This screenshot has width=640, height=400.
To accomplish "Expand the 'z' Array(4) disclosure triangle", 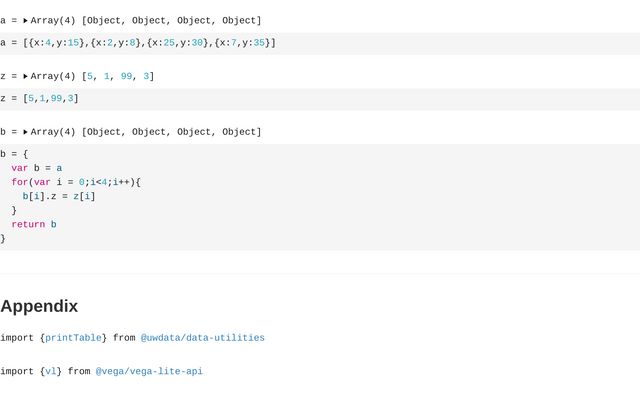I will (25, 76).
